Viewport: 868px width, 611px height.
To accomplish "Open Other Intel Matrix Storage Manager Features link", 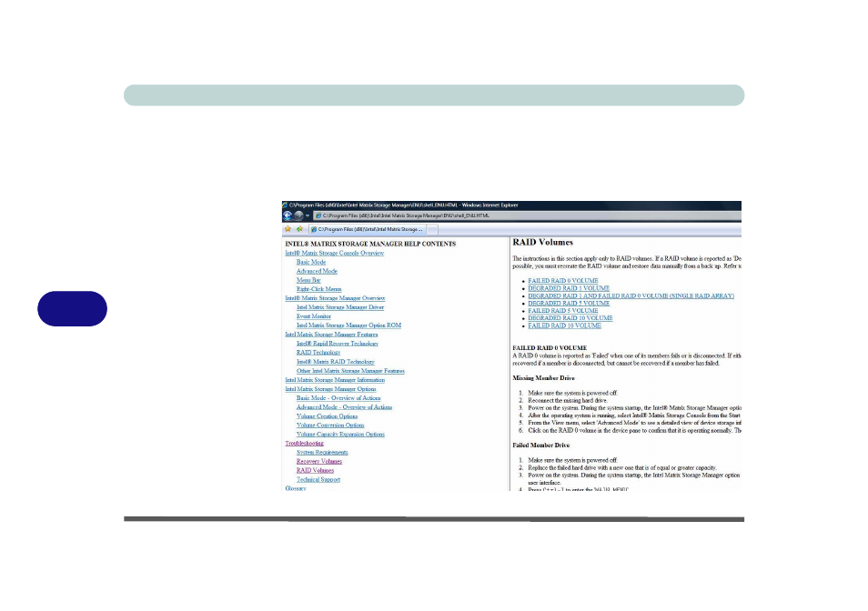I will point(350,371).
